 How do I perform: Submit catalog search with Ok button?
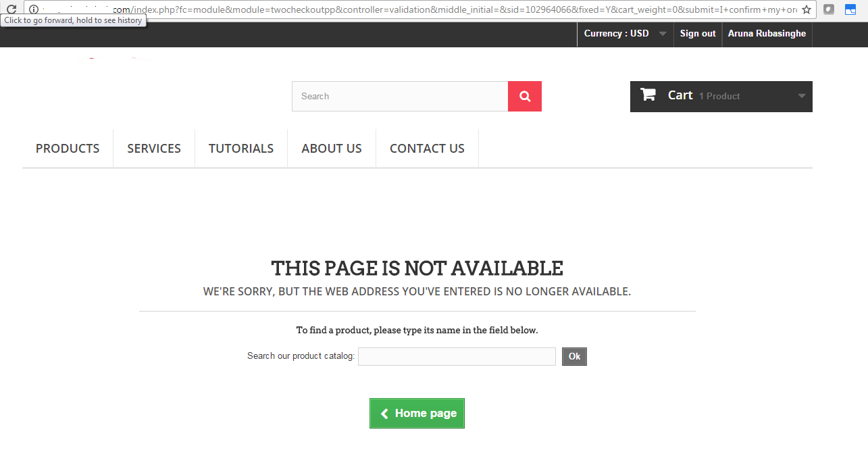(574, 356)
